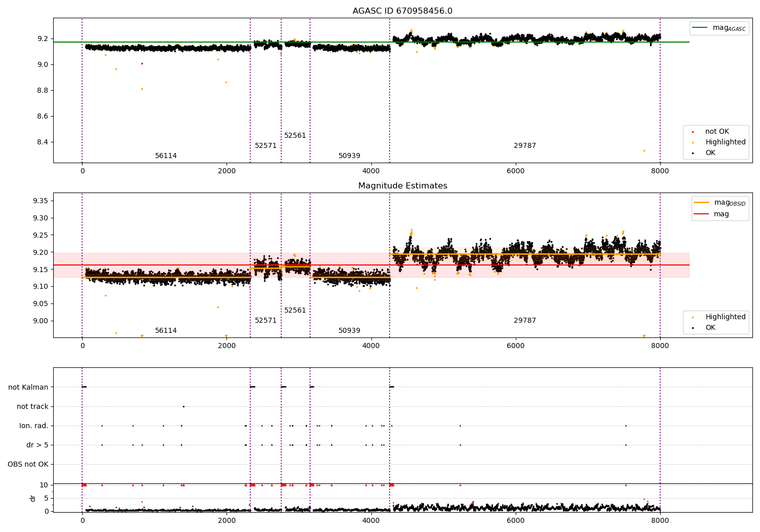Click the 8.6 y-axis tick label

(x=43, y=117)
